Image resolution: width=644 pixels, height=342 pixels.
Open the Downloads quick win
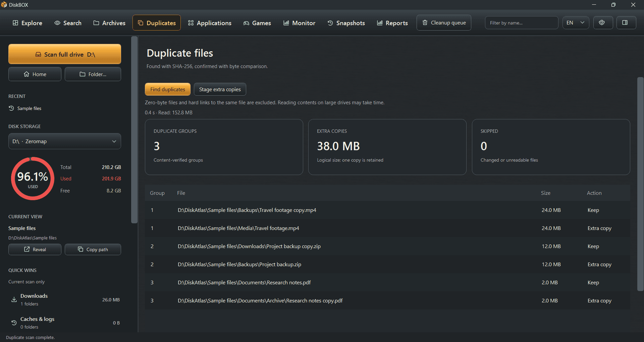click(x=65, y=300)
